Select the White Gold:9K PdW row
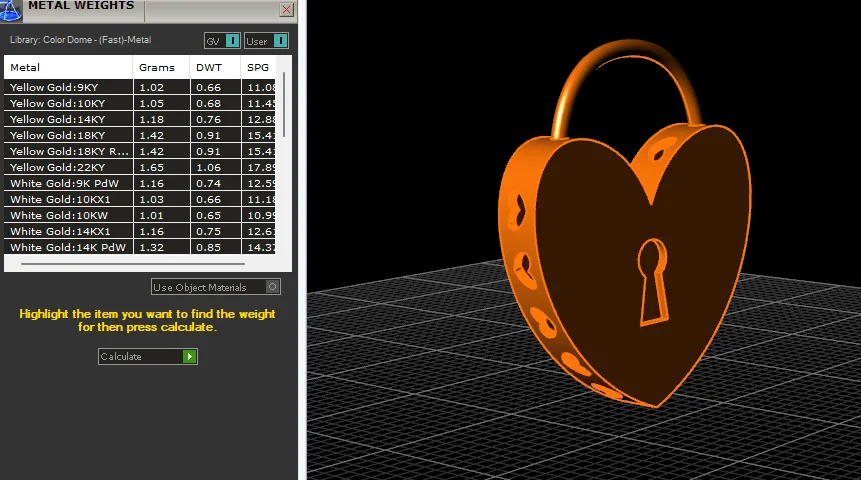 coord(140,183)
